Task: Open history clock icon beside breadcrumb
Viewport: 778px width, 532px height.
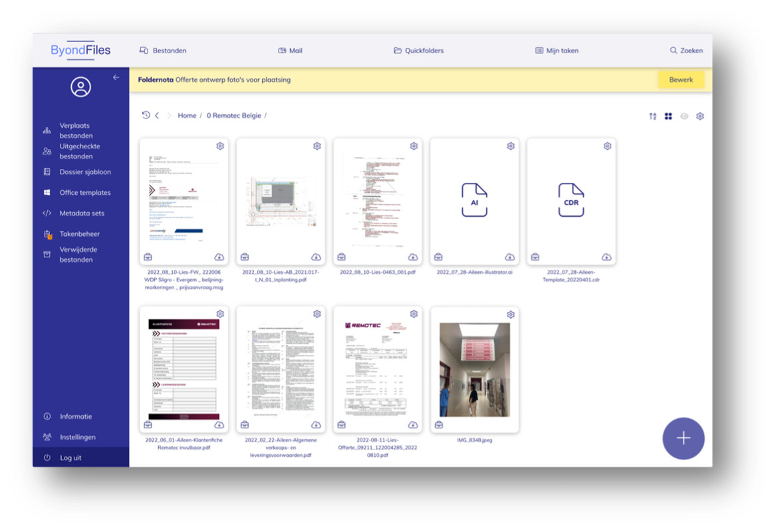Action: click(x=146, y=115)
